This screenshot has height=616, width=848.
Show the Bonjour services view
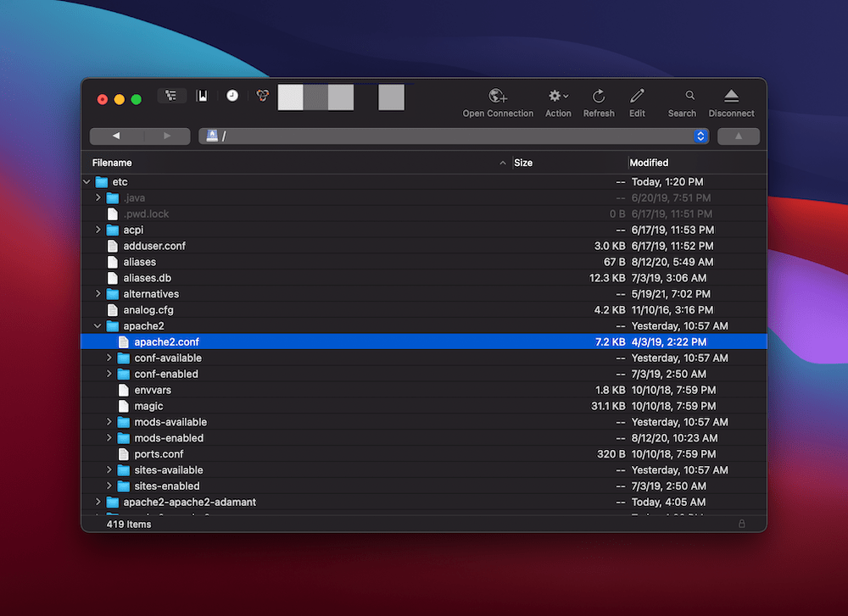(x=262, y=97)
